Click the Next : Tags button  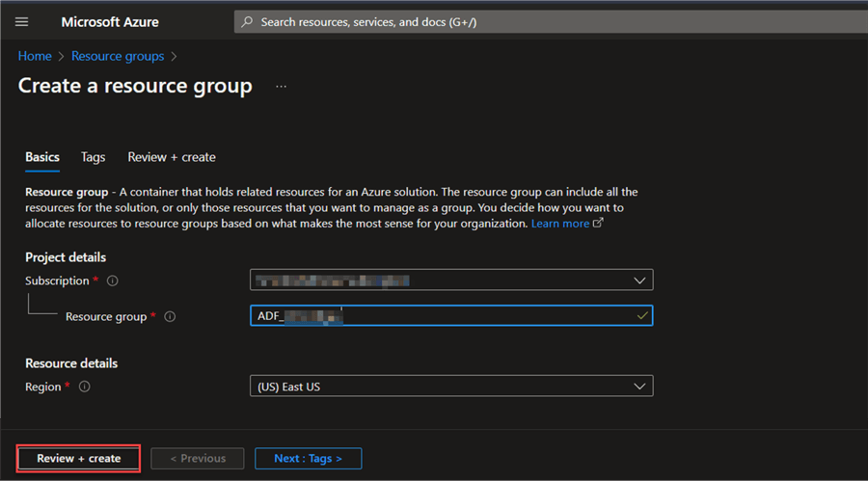(308, 459)
